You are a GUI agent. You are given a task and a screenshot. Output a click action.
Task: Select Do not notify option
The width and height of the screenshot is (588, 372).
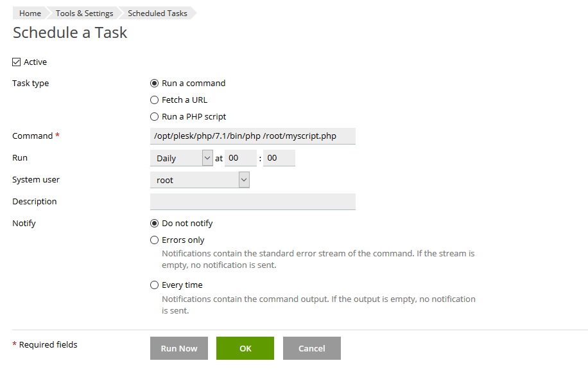pos(154,224)
